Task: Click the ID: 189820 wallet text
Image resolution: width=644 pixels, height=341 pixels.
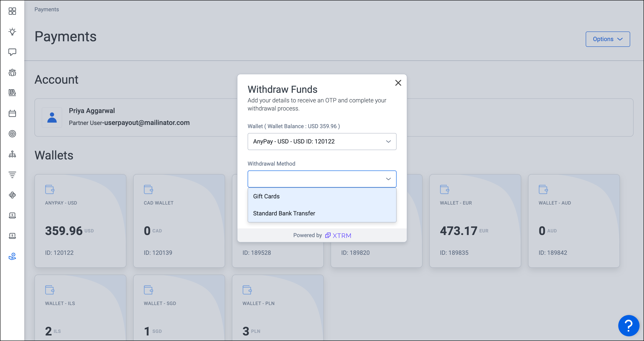Action: (x=355, y=253)
